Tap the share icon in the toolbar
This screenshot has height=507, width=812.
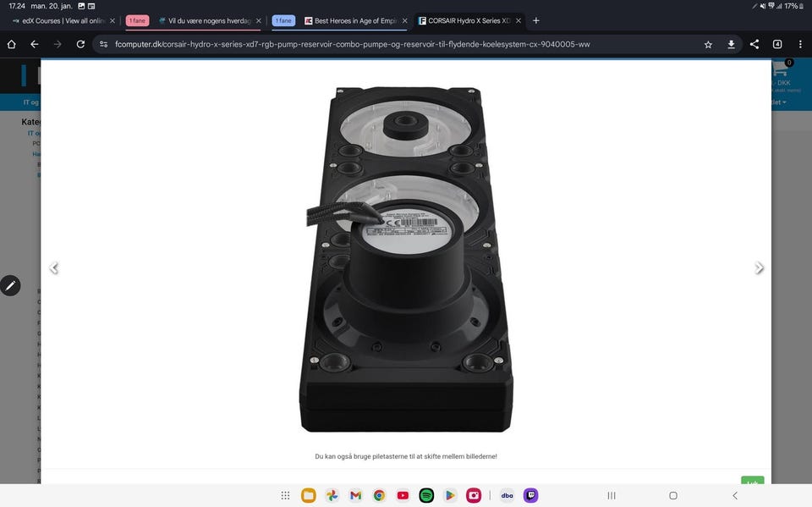pyautogui.click(x=754, y=44)
